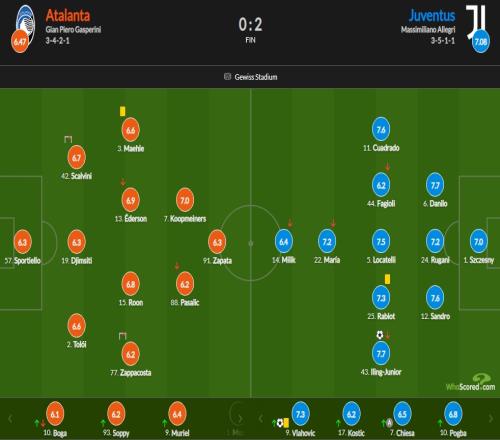500x440 pixels.
Task: Click the substitution arrow above Fagioli
Action: pos(387,167)
